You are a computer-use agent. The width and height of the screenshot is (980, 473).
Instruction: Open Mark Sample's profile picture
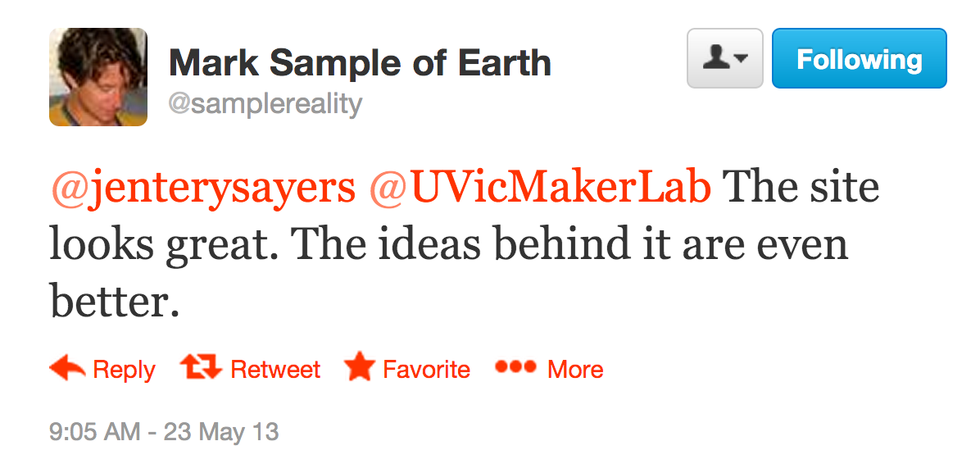(x=98, y=77)
